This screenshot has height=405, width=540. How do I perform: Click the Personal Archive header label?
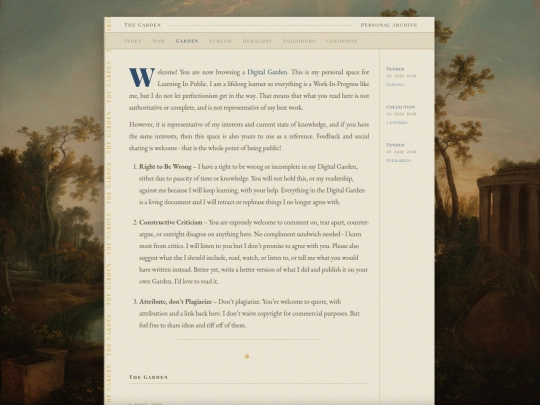pyautogui.click(x=389, y=25)
